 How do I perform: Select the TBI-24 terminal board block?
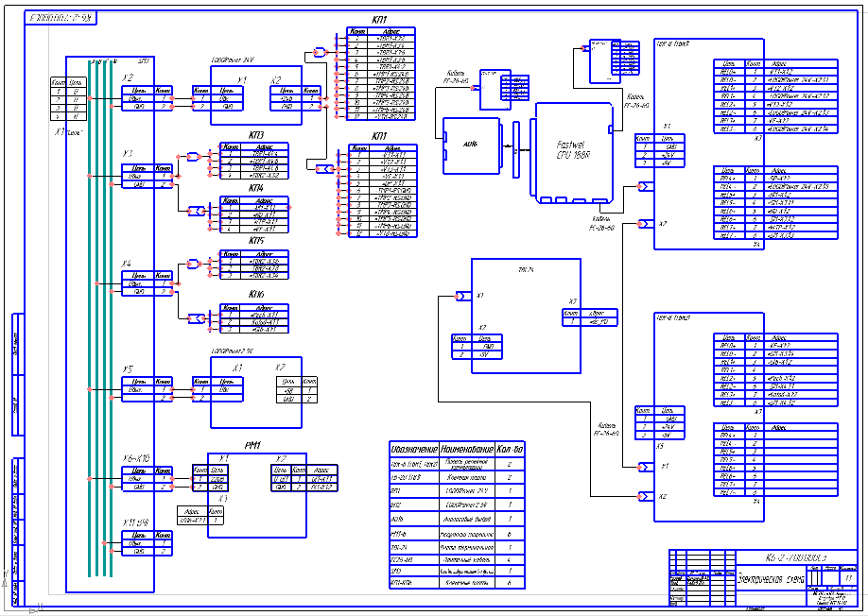tap(526, 316)
